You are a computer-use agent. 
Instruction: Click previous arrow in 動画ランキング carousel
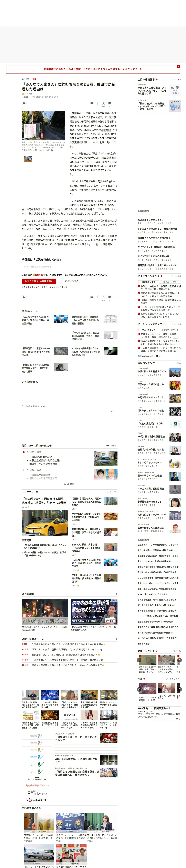pos(139,660)
